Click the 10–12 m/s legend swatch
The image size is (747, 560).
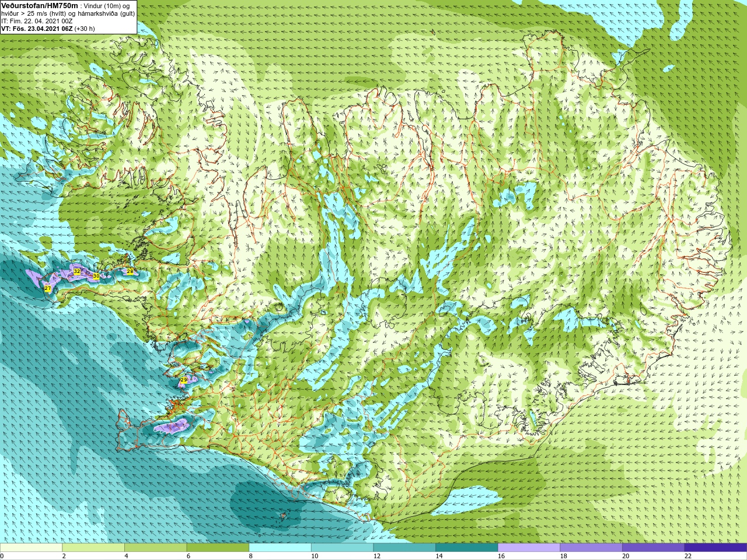coord(342,548)
